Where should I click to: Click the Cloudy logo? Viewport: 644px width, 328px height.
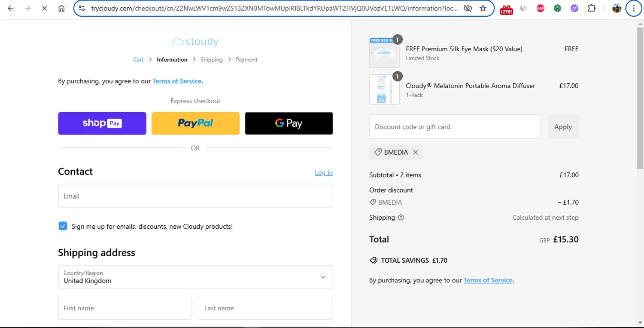195,41
